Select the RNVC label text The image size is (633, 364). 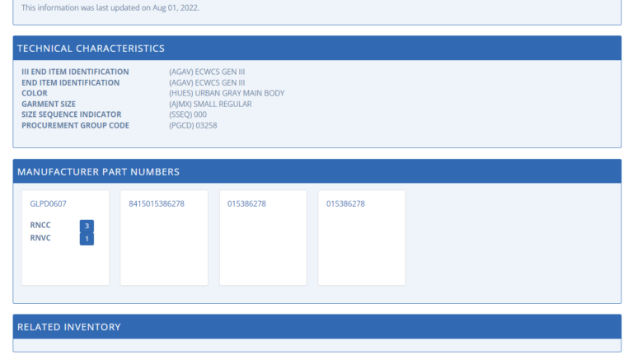tap(41, 238)
